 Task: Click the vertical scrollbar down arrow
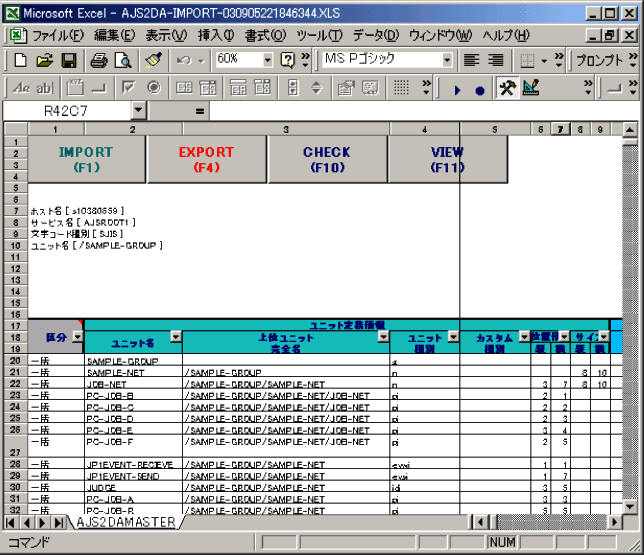pyautogui.click(x=629, y=506)
